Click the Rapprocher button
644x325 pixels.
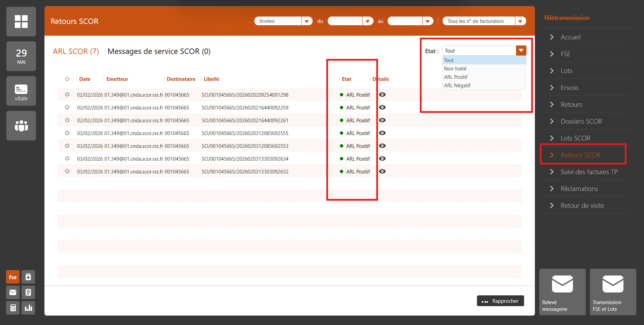[501, 301]
